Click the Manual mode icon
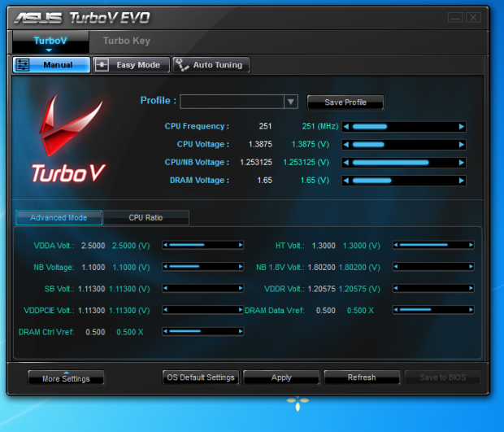The image size is (504, 432). point(23,65)
